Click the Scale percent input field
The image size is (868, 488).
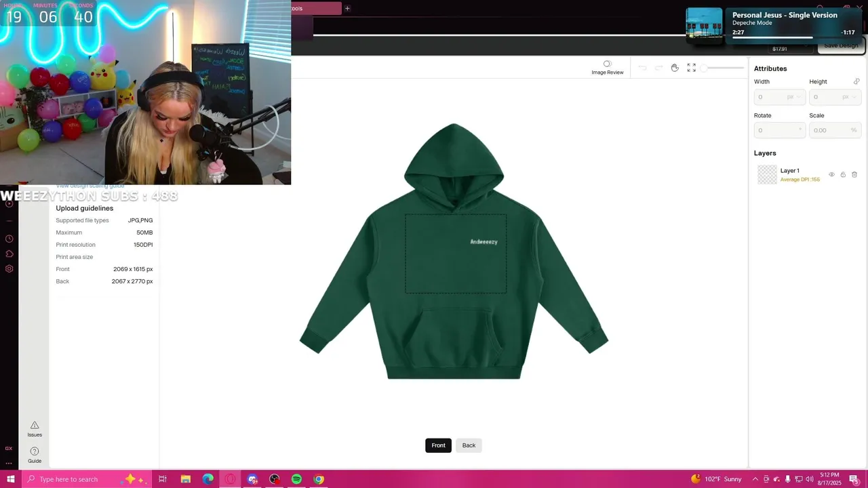click(835, 130)
